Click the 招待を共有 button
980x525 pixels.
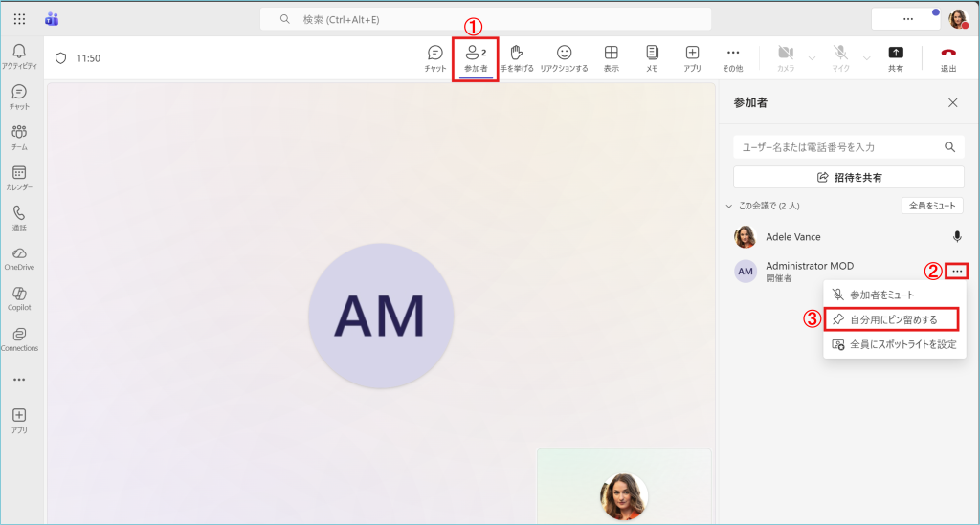[x=849, y=177]
